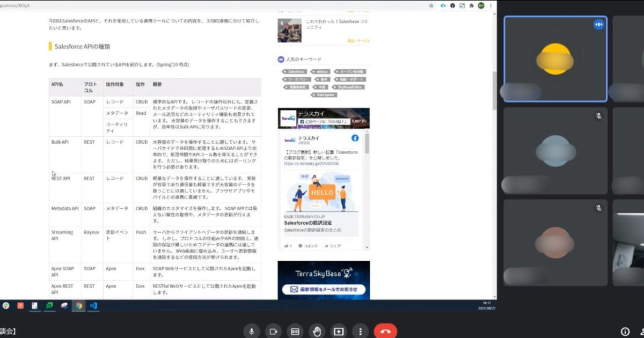Leave the call with the red hang-up button
This screenshot has width=644, height=338.
[x=385, y=331]
